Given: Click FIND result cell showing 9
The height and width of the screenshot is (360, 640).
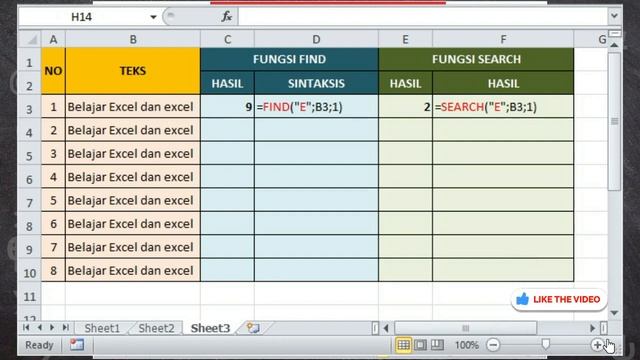Looking at the screenshot, I should 227,107.
